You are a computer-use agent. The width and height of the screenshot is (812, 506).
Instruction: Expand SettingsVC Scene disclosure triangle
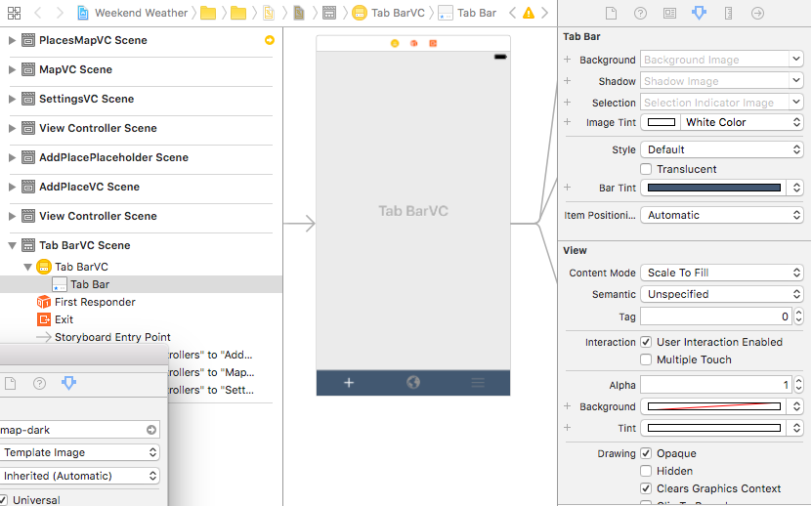[12, 99]
